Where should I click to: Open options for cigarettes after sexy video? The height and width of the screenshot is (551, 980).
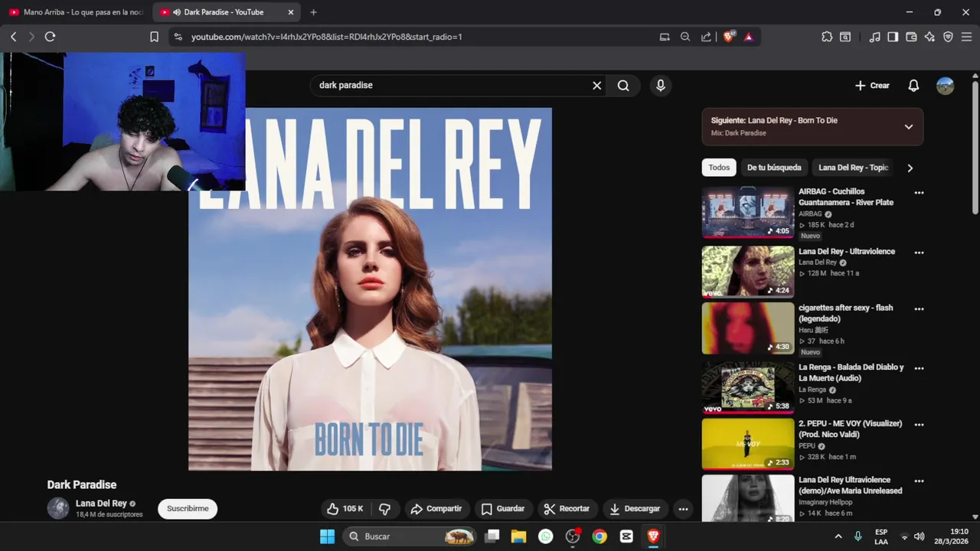coord(919,309)
